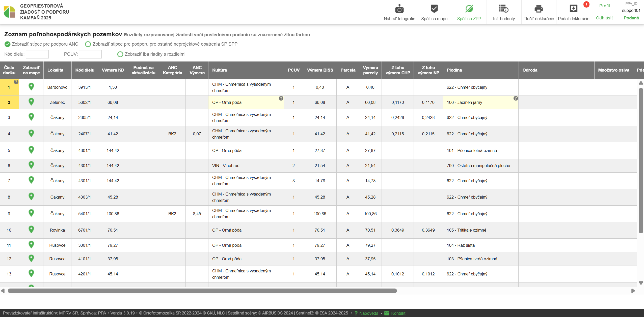Open Nápoveda help link in footer
This screenshot has height=317, width=644.
point(368,313)
